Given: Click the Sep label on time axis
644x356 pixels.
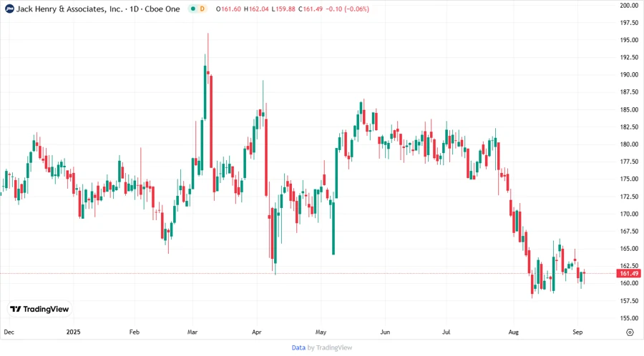Looking at the screenshot, I should click(577, 332).
